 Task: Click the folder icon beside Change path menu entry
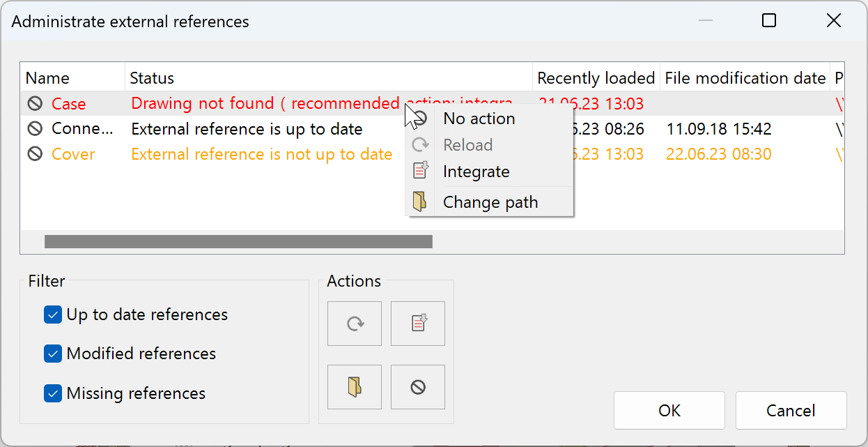point(421,202)
